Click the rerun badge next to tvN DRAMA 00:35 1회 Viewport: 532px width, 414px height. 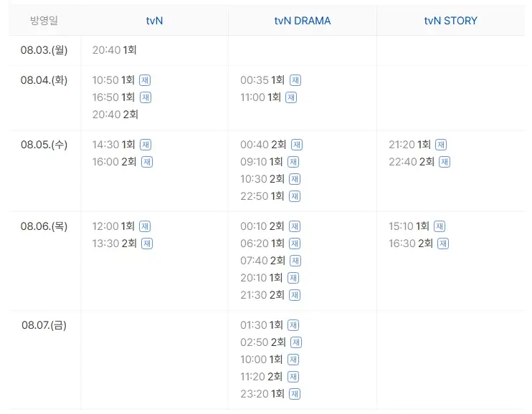pyautogui.click(x=295, y=80)
